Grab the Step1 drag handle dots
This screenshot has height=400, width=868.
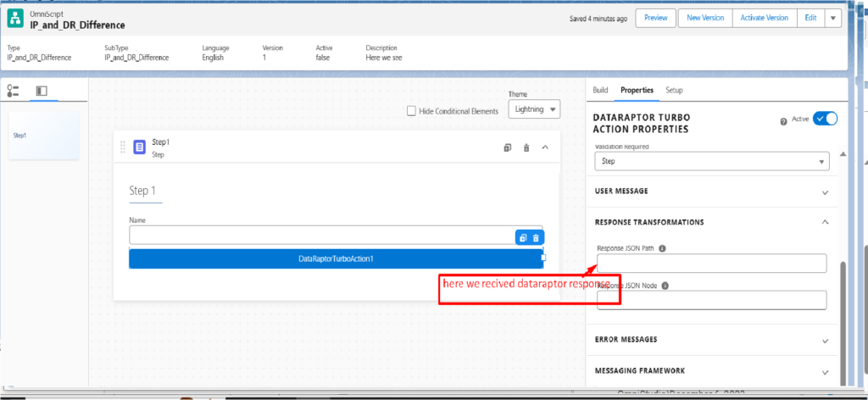[x=123, y=147]
